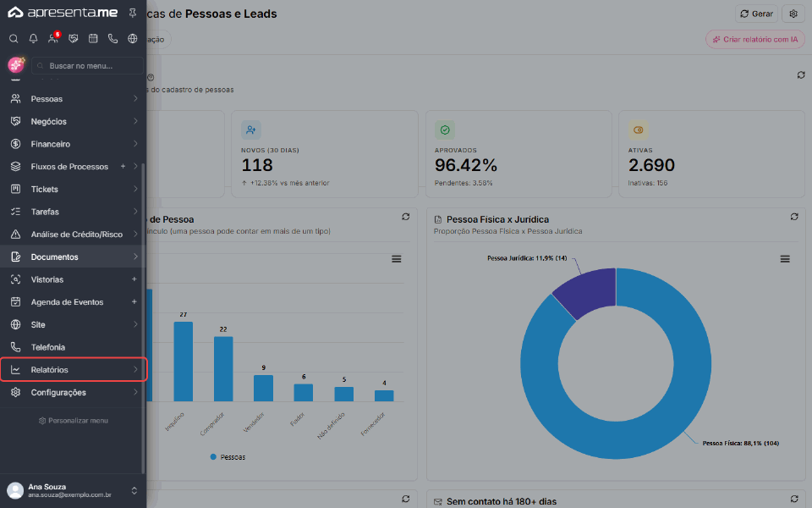Open the Documentos menu item
812x508 pixels.
coord(73,257)
